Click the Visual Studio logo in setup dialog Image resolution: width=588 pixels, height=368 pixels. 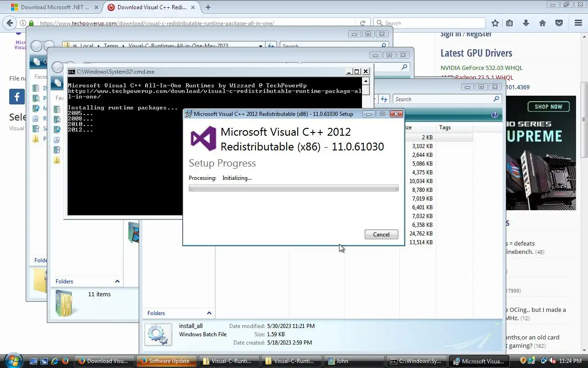click(x=203, y=138)
